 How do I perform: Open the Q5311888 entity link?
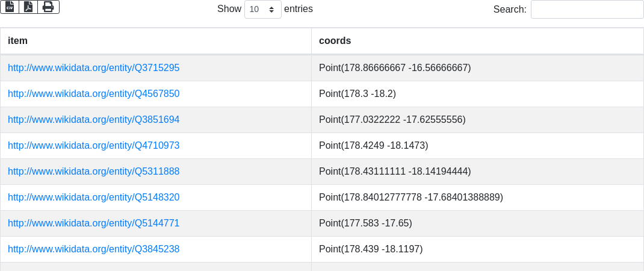coord(93,172)
